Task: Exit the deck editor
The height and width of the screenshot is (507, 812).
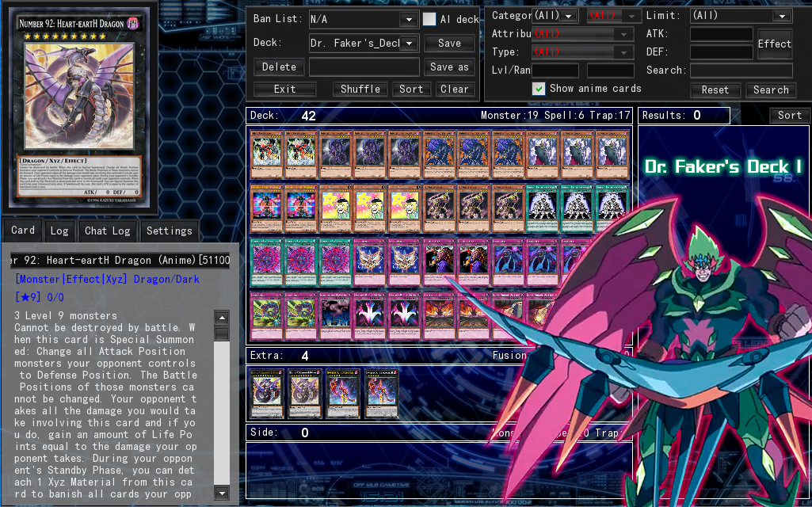Action: pos(285,89)
